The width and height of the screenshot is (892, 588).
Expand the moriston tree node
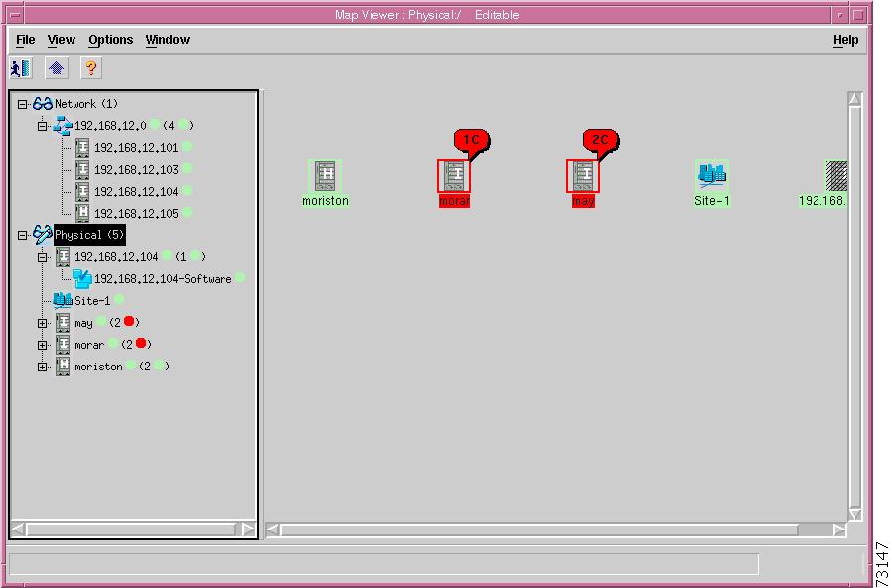click(42, 367)
